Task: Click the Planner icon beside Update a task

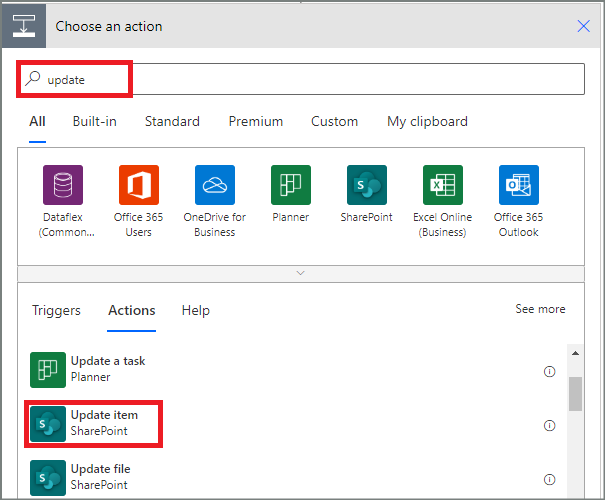Action: pos(48,370)
